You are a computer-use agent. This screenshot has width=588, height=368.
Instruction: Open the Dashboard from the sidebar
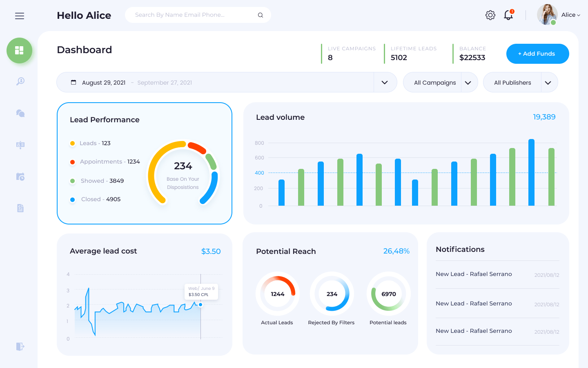coord(19,50)
